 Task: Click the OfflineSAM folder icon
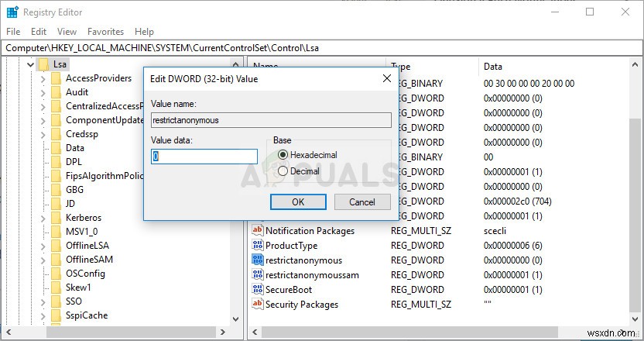57,260
